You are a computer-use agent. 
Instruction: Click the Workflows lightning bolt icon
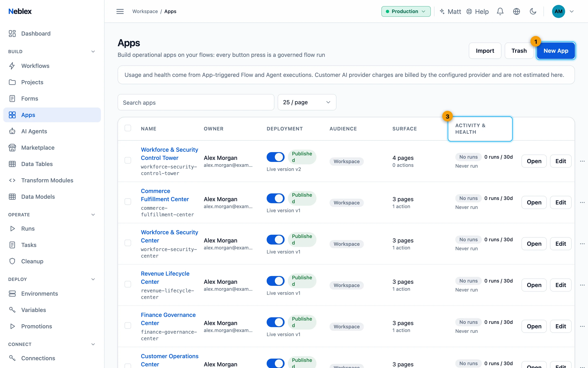pos(12,66)
